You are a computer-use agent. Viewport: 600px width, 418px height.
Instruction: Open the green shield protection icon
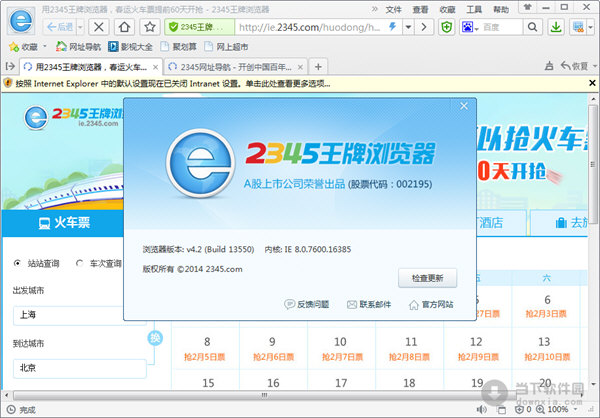point(446,27)
